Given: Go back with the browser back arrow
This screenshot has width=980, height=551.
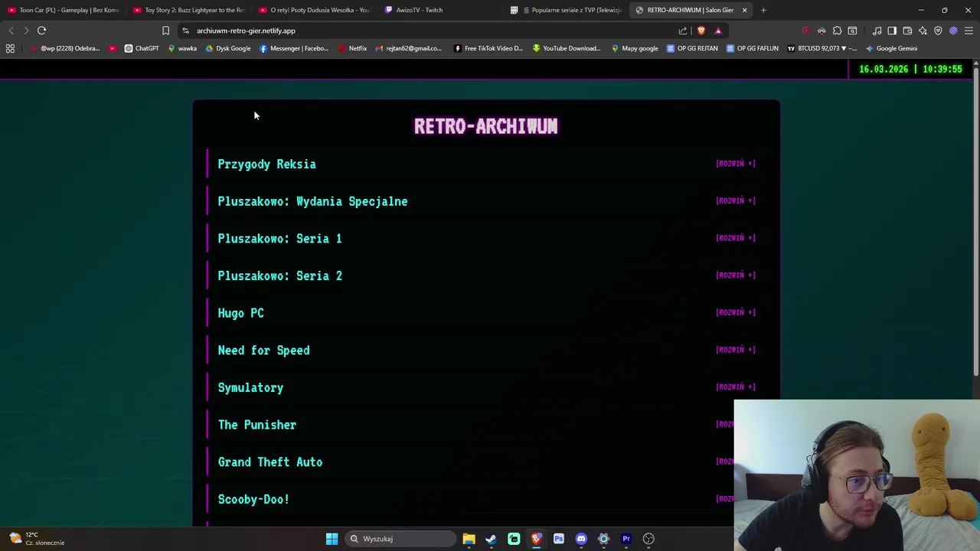Looking at the screenshot, I should (x=11, y=31).
